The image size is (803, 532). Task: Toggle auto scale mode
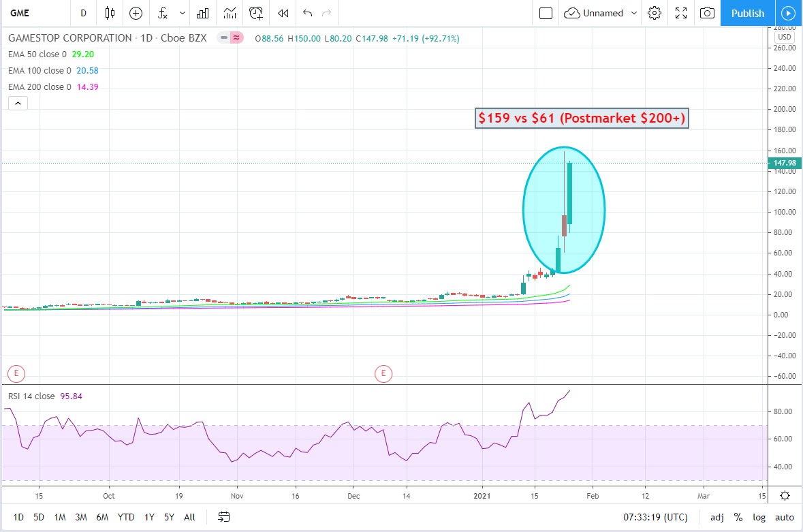click(785, 517)
